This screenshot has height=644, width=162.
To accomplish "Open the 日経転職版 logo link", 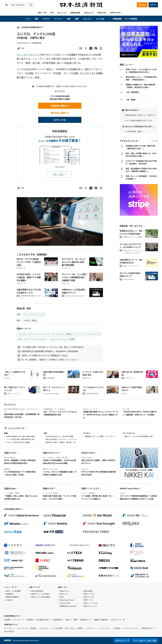I will click(x=13, y=545).
